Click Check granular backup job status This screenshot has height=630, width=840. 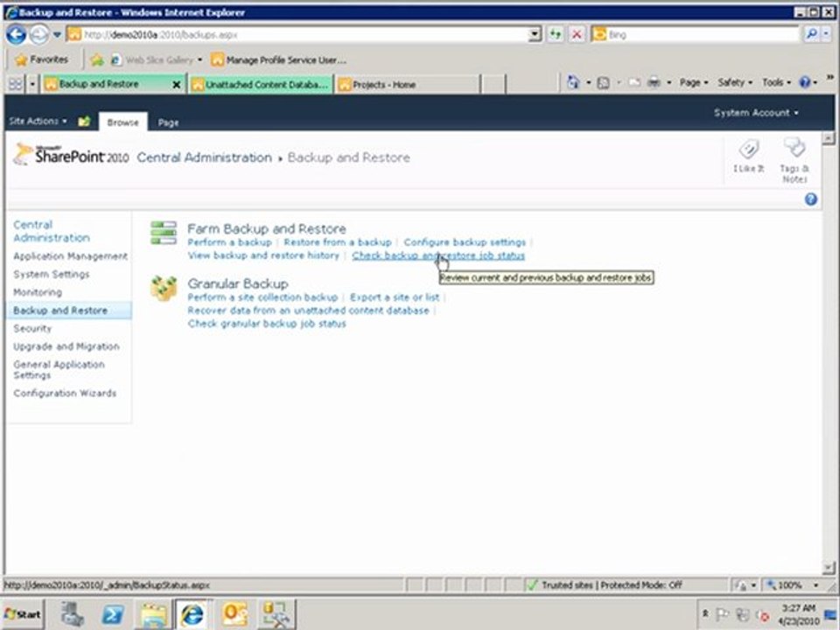point(267,324)
